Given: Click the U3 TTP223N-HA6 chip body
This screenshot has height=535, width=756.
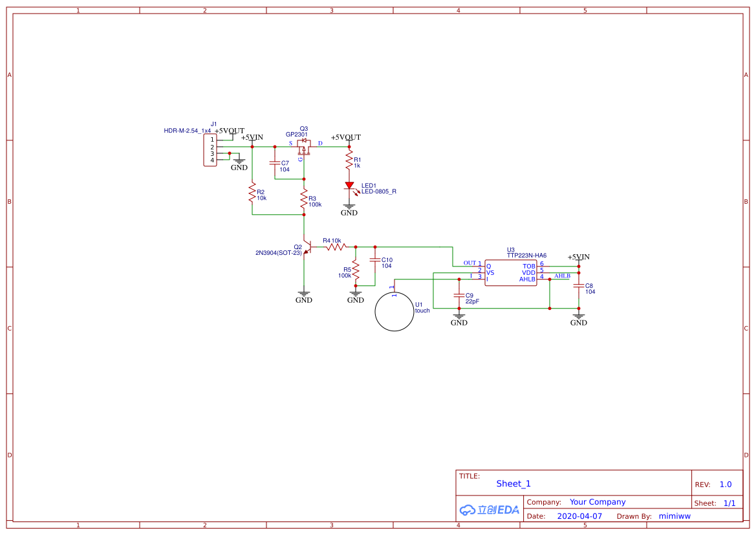Looking at the screenshot, I should [511, 272].
